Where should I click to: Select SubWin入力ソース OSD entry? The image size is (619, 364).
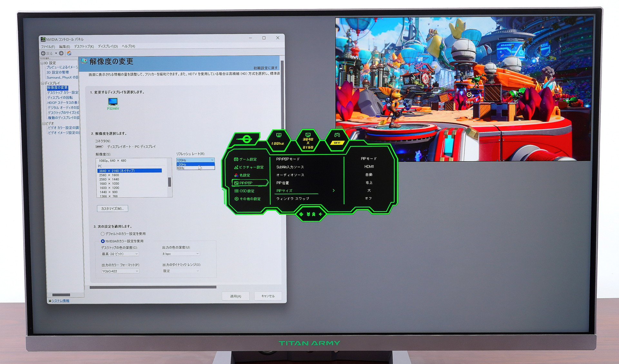tap(290, 167)
